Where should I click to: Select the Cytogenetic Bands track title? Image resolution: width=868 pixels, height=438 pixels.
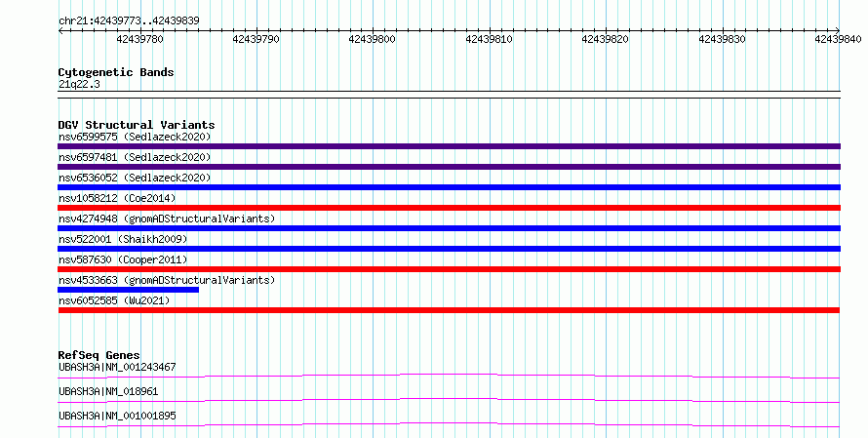pyautogui.click(x=116, y=72)
